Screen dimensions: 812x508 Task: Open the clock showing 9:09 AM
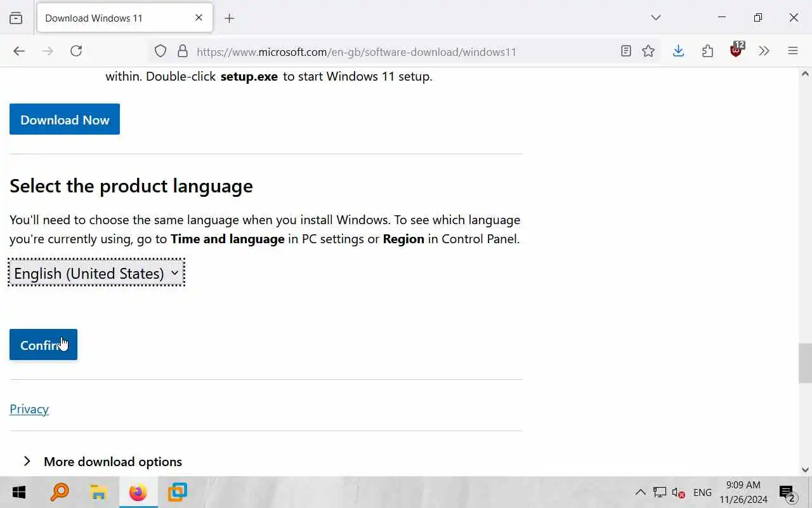tap(743, 492)
